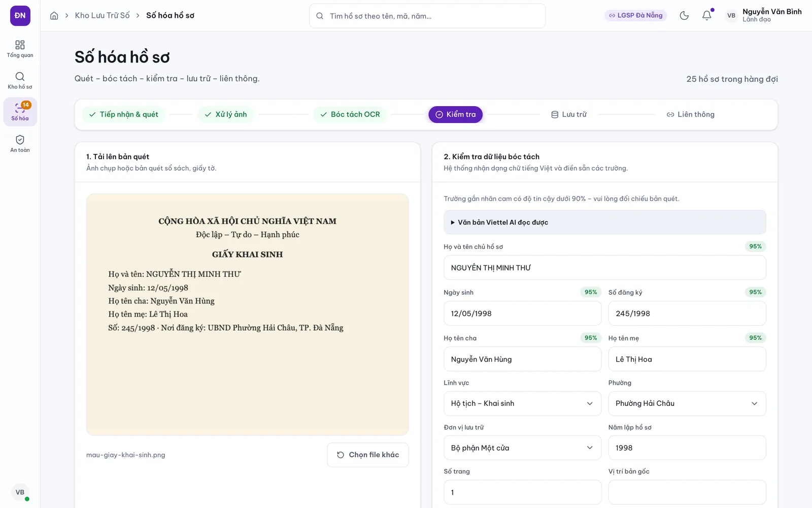Click Kho Lưu Trữ Số breadcrumb

(103, 16)
